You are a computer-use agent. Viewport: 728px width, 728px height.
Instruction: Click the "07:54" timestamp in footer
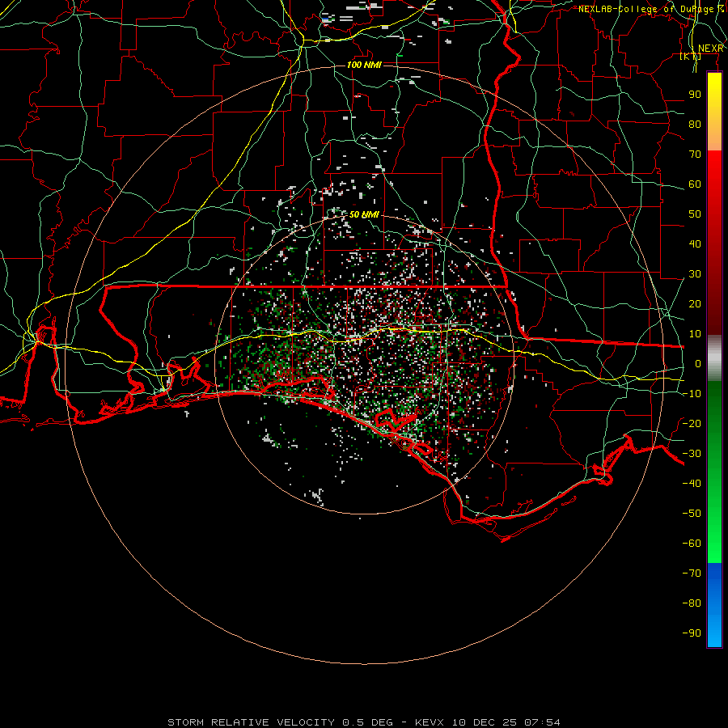click(542, 722)
